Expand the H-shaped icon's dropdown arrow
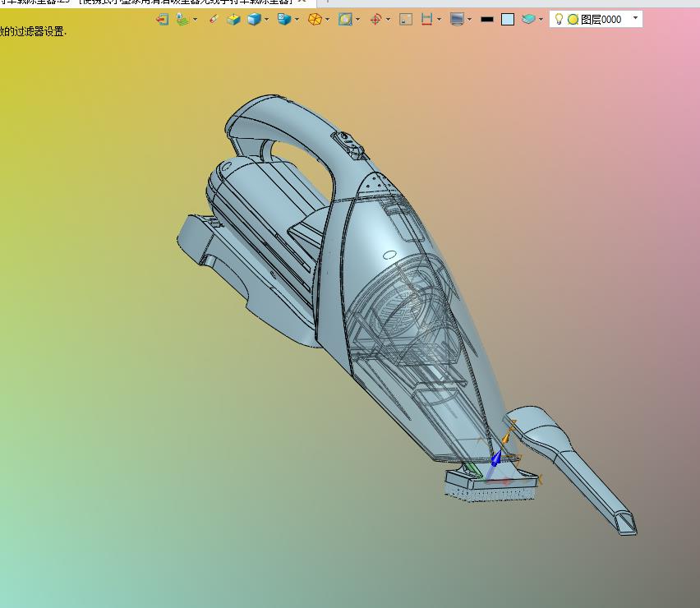 [440, 19]
